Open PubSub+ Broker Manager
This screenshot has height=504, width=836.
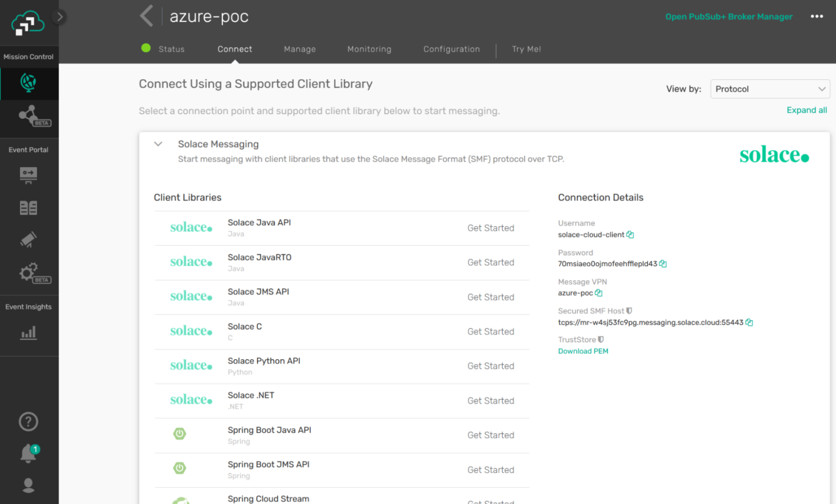(728, 16)
